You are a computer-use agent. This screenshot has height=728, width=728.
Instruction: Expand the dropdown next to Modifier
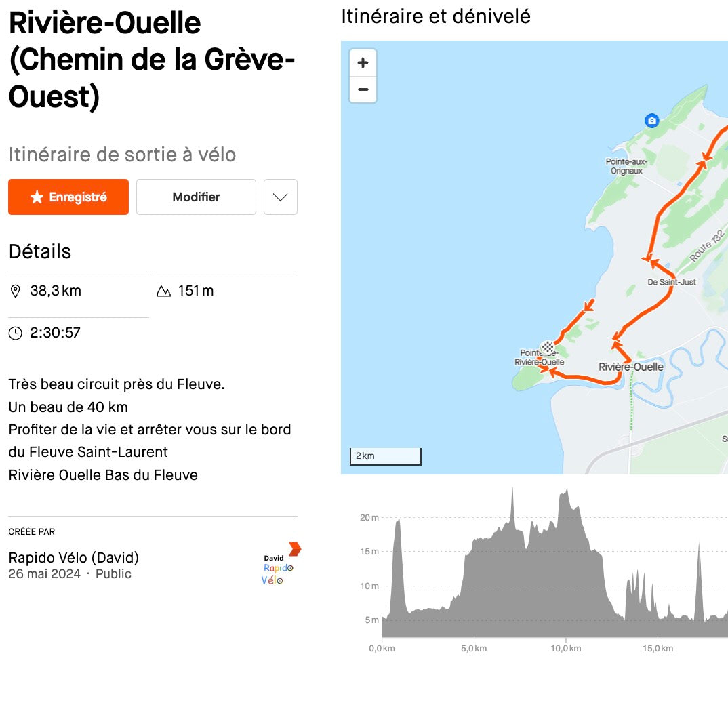280,197
